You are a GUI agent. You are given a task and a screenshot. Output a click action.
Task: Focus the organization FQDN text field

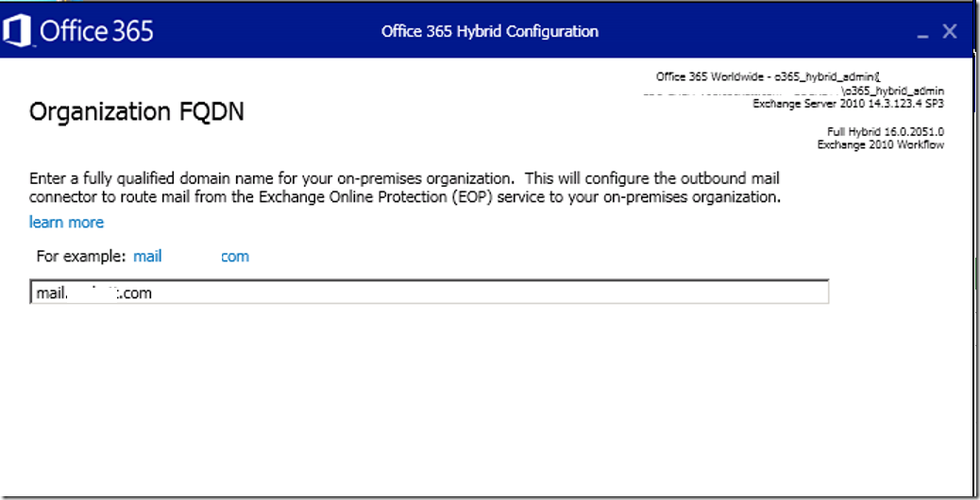click(x=430, y=292)
